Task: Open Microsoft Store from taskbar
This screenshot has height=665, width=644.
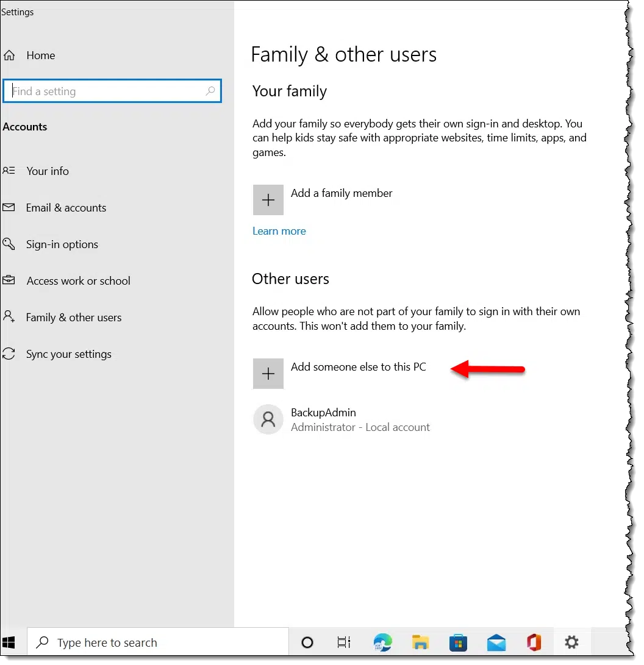Action: click(458, 642)
